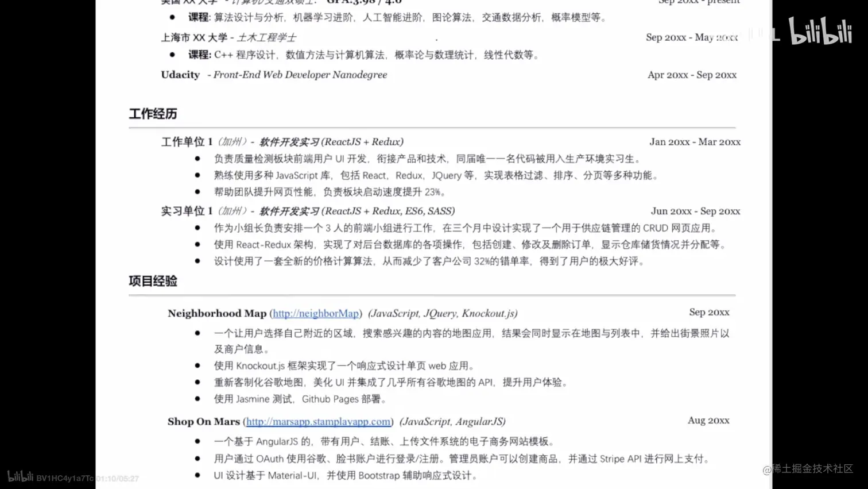Image resolution: width=868 pixels, height=489 pixels.
Task: Click the bullet about Knockout.js 框架
Action: coord(344,365)
